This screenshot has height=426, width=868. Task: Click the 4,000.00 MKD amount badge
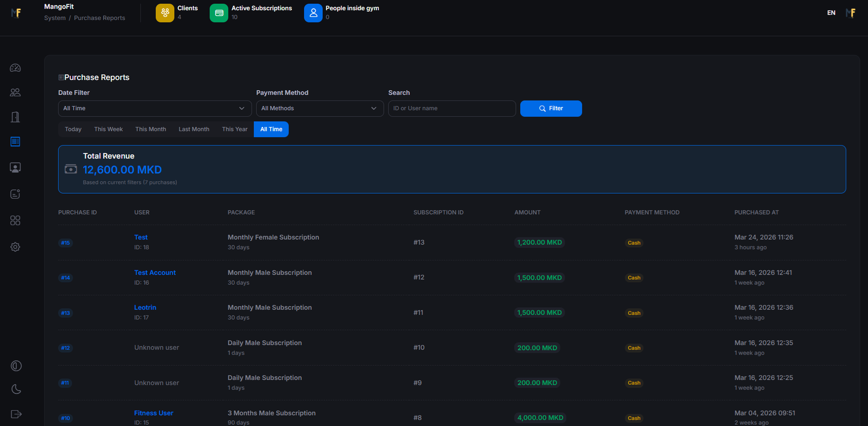tap(540, 418)
